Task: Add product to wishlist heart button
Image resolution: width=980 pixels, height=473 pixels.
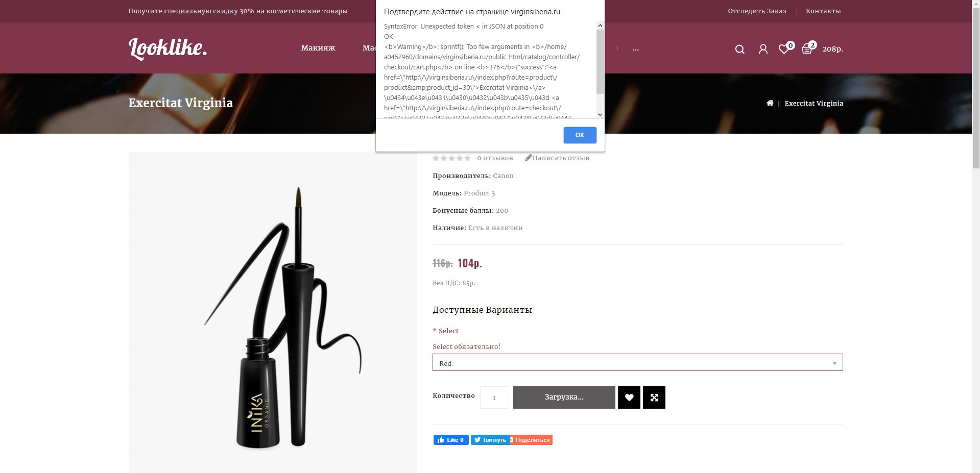Action: [x=629, y=397]
